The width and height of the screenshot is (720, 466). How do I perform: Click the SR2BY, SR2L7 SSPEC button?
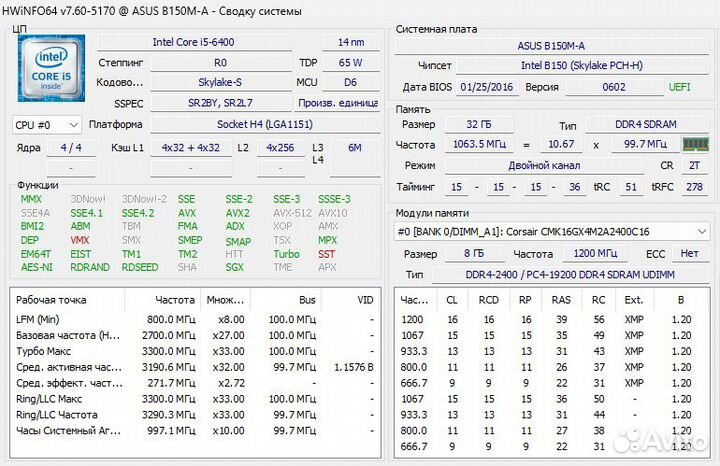pyautogui.click(x=220, y=103)
